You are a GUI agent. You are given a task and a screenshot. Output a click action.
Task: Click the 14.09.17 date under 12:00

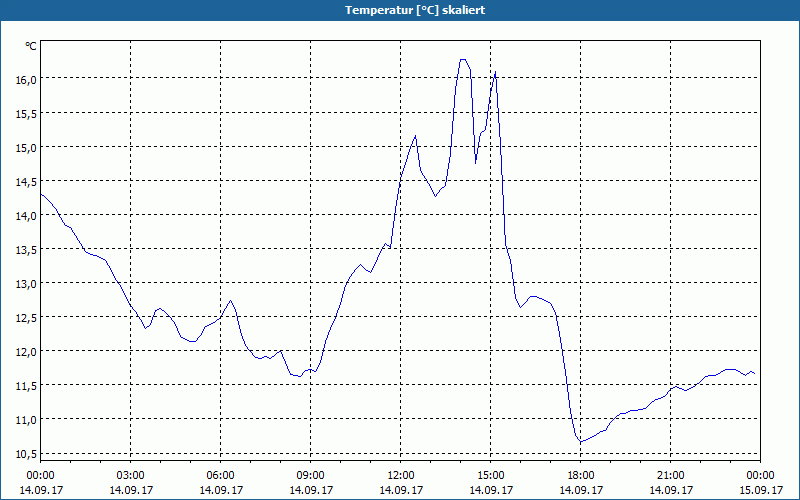tap(401, 490)
